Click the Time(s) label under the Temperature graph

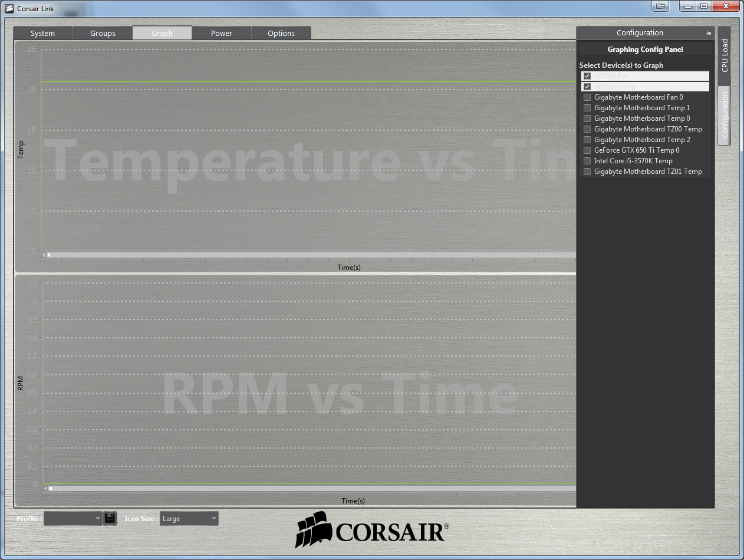pyautogui.click(x=349, y=268)
